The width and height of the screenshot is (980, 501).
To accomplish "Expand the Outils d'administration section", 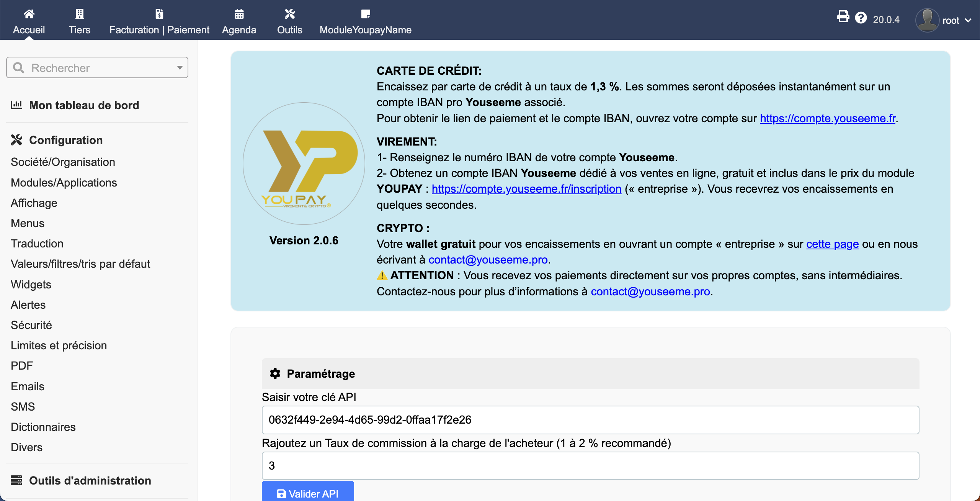I will coord(90,481).
